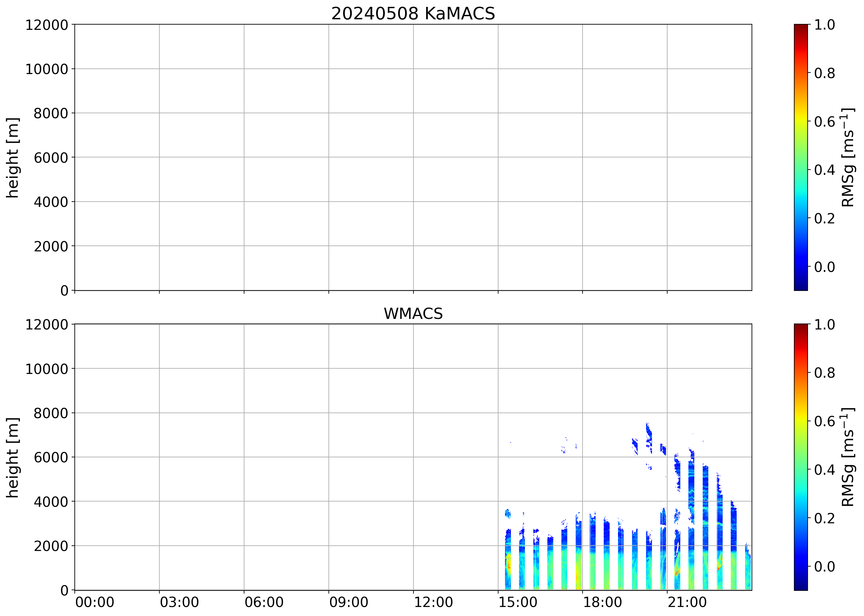The image size is (864, 616).
Task: Click the '20240508 KaMACS' plot title
Action: click(413, 14)
